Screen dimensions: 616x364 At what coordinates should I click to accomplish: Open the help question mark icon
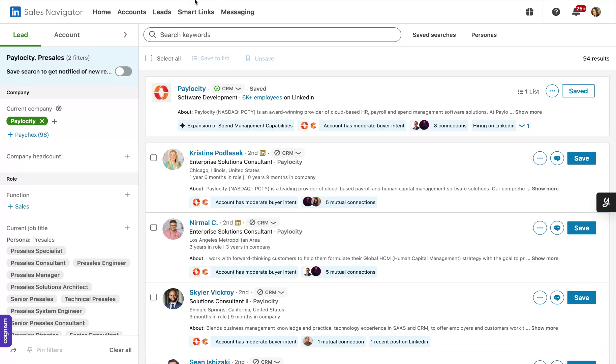pos(556,12)
